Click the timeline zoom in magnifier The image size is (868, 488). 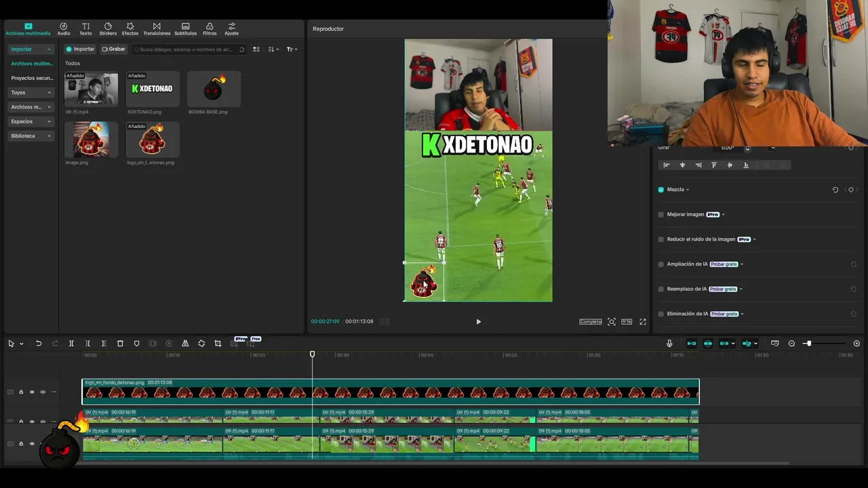click(x=856, y=344)
